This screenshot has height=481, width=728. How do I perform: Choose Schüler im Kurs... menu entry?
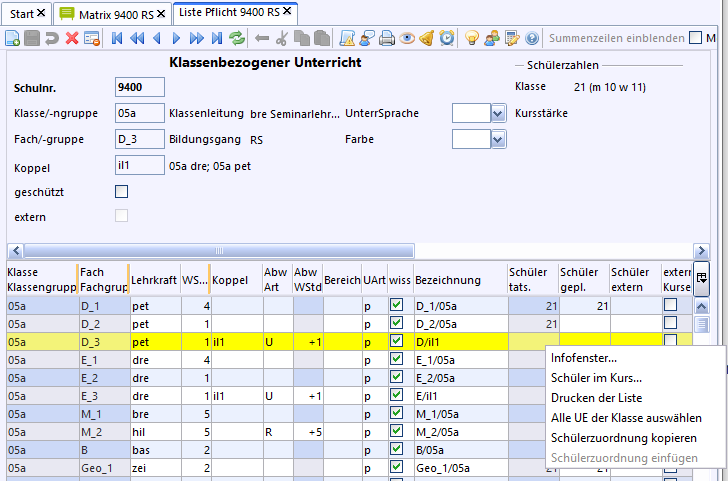click(x=596, y=378)
